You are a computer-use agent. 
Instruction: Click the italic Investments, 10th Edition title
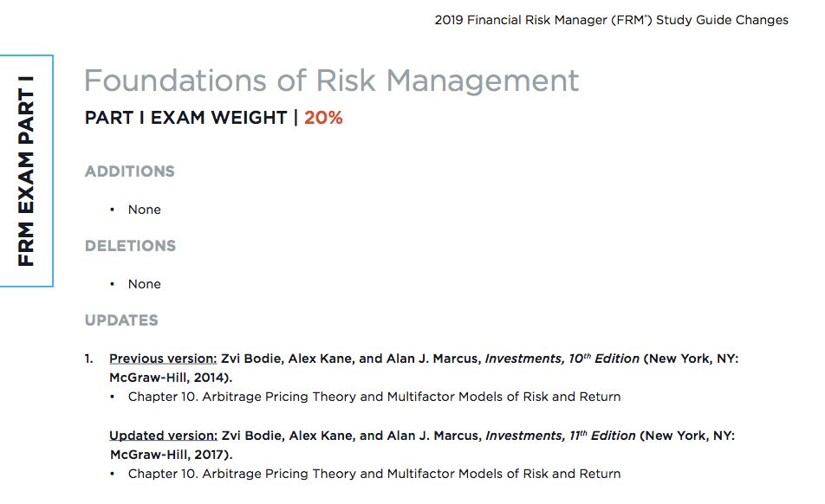tap(562, 359)
